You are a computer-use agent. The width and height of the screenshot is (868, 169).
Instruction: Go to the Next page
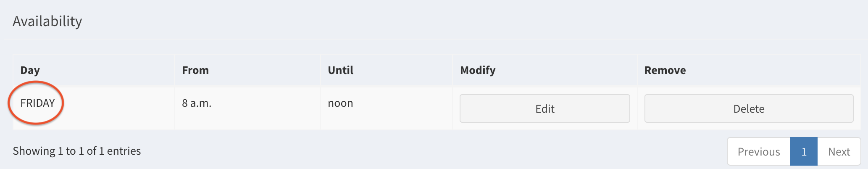click(x=839, y=152)
